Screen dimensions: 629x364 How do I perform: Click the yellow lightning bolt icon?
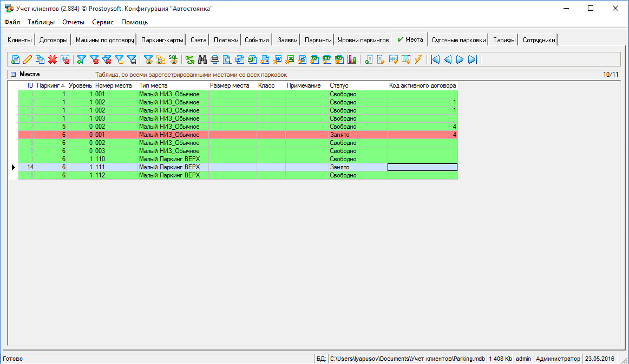tap(418, 59)
